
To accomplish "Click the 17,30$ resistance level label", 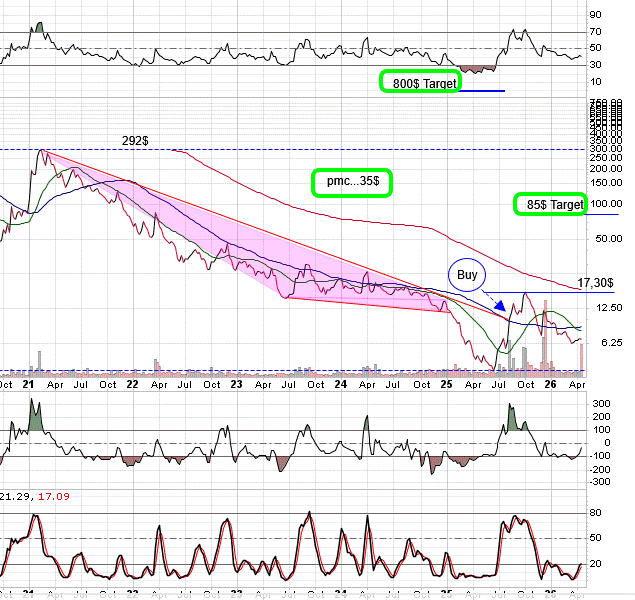I will tap(597, 284).
